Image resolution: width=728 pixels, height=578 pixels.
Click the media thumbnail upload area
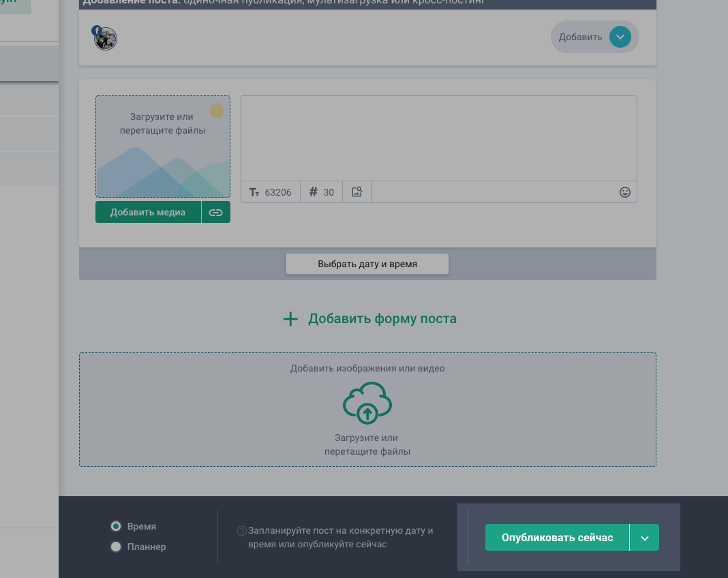pos(163,147)
